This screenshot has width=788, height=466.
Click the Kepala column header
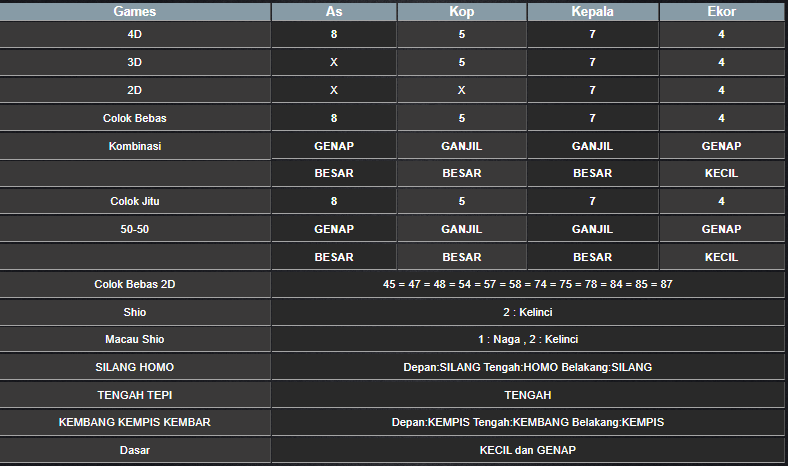[593, 12]
